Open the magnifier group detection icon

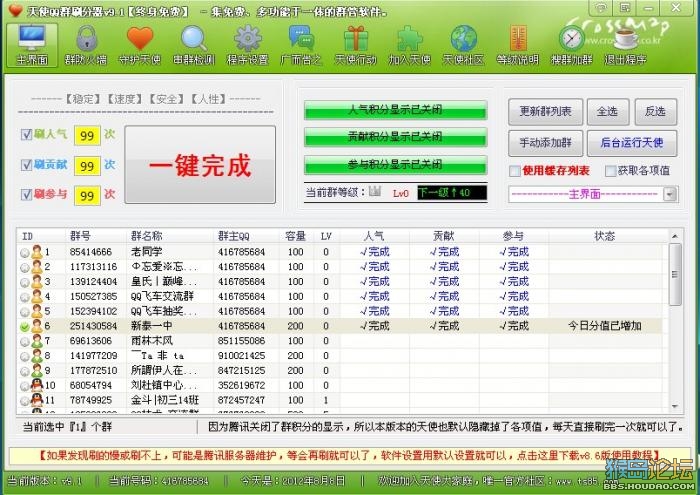[x=194, y=38]
